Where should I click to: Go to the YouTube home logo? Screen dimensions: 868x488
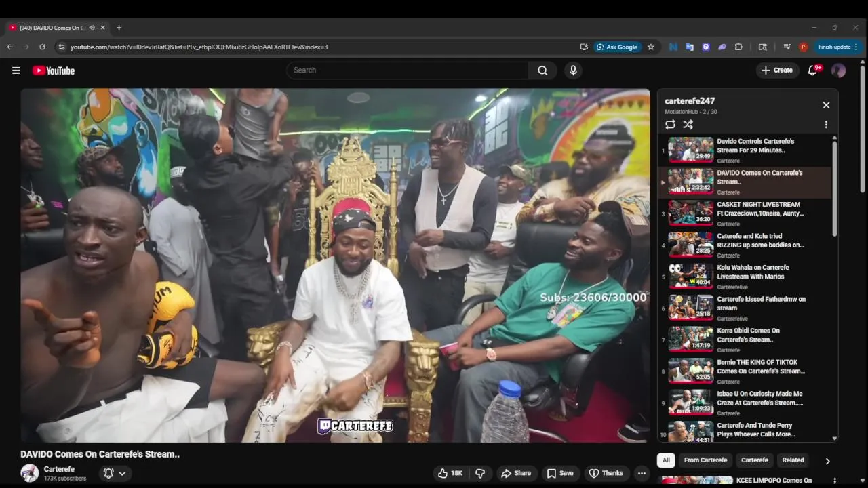pos(53,70)
